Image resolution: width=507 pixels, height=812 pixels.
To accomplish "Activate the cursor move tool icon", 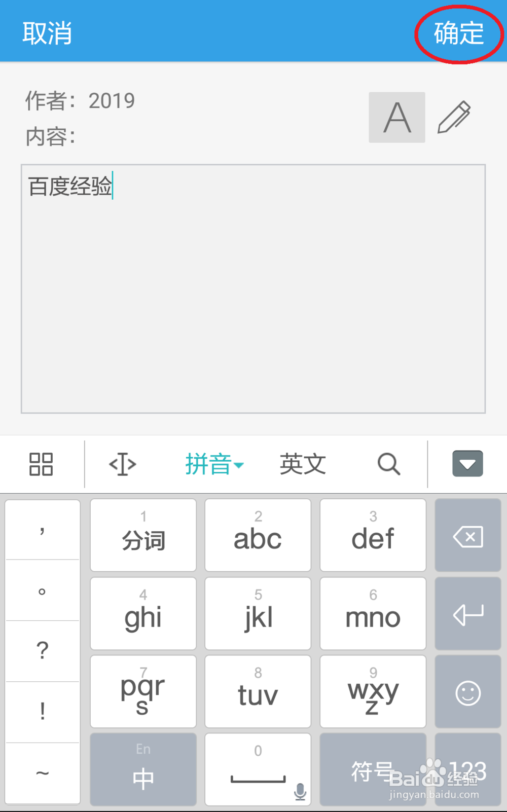I will (x=123, y=464).
